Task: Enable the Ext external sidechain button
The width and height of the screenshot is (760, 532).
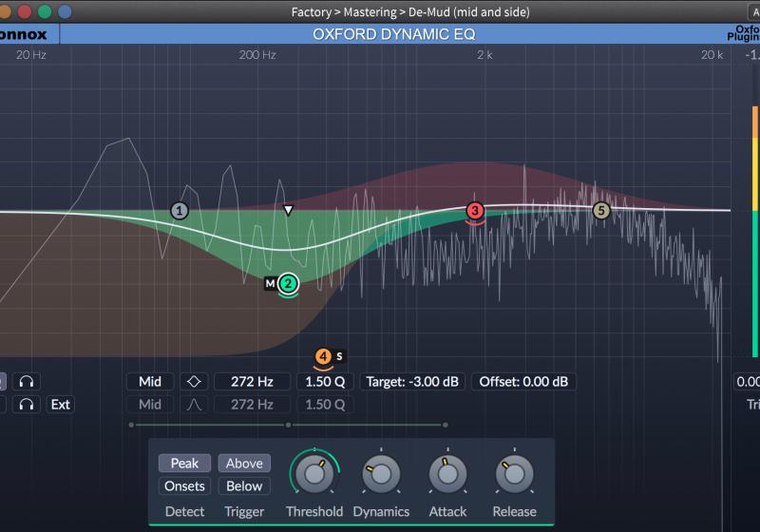Action: (x=61, y=405)
